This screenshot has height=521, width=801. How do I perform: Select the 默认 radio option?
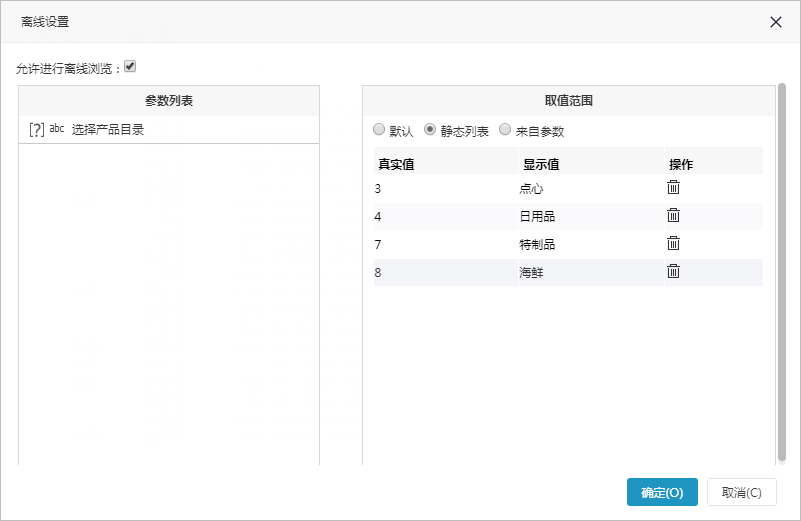click(379, 129)
